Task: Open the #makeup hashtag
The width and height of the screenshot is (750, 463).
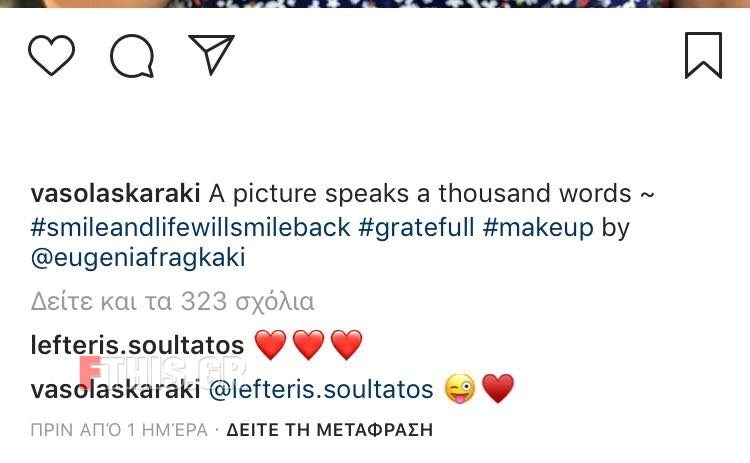Action: (538, 228)
